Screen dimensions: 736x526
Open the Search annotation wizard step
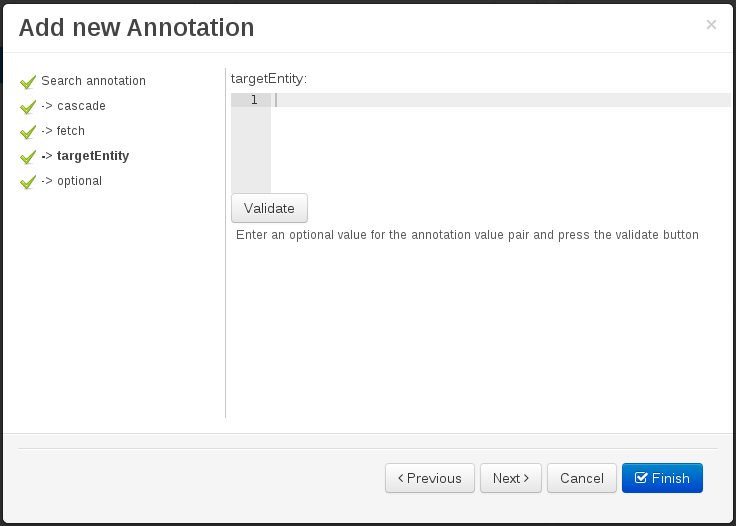click(93, 81)
